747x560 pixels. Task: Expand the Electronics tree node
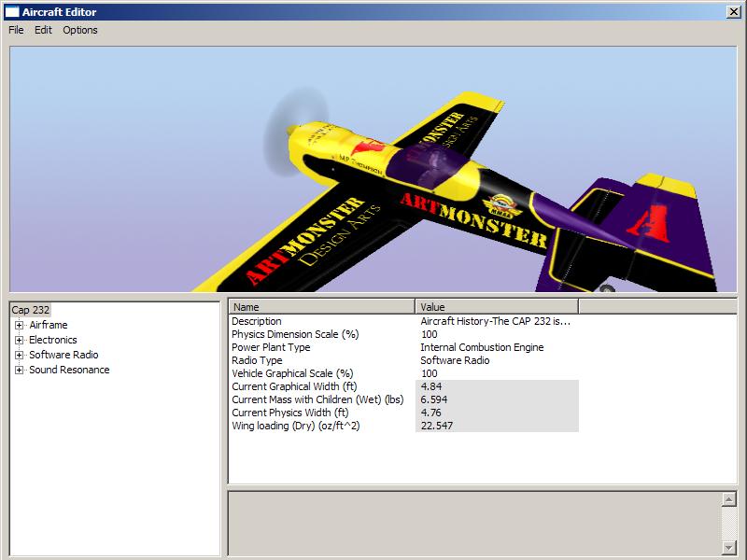[19, 340]
